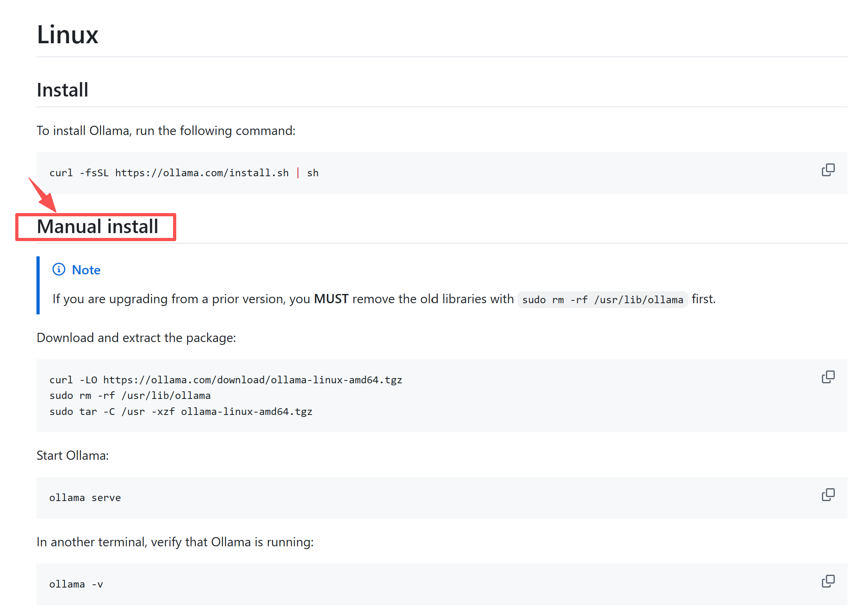Click the 'curl -LO' download command line
The image size is (866, 616).
coord(226,380)
